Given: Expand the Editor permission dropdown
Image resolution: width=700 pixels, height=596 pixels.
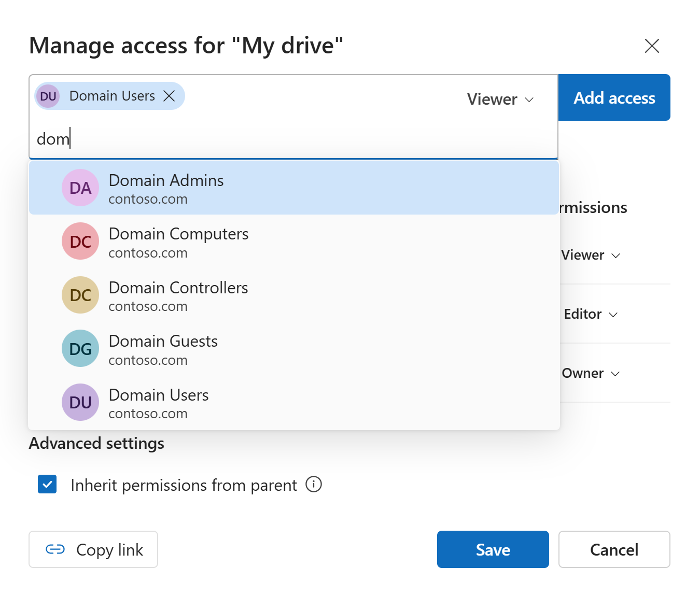Looking at the screenshot, I should click(x=590, y=314).
